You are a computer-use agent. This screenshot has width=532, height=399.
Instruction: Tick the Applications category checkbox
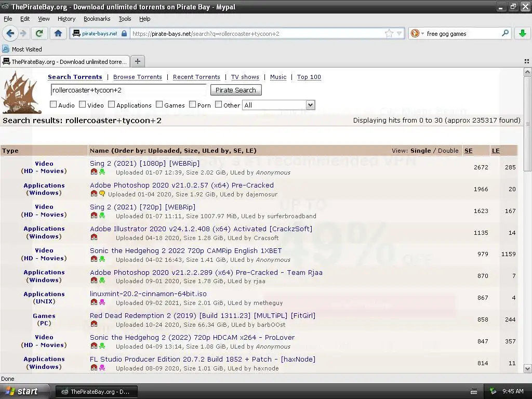(111, 104)
